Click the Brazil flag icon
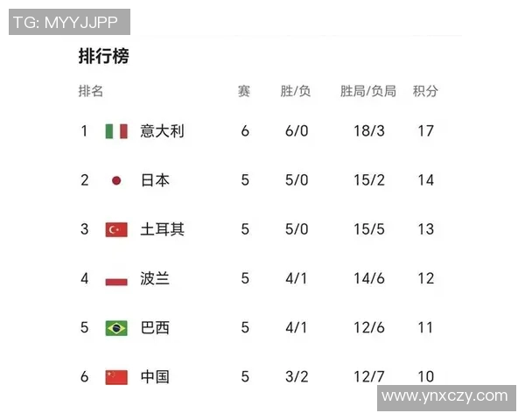Viewport: 525px width, 420px height. (x=116, y=328)
